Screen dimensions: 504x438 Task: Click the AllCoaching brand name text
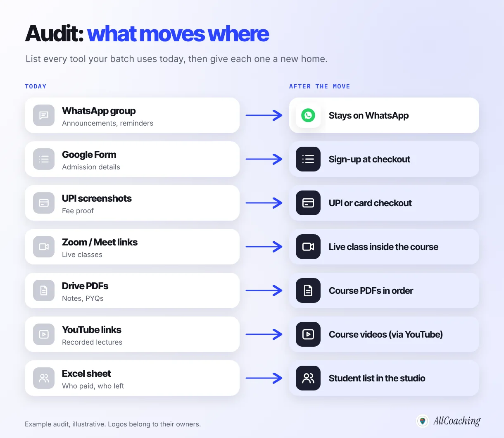tap(457, 421)
